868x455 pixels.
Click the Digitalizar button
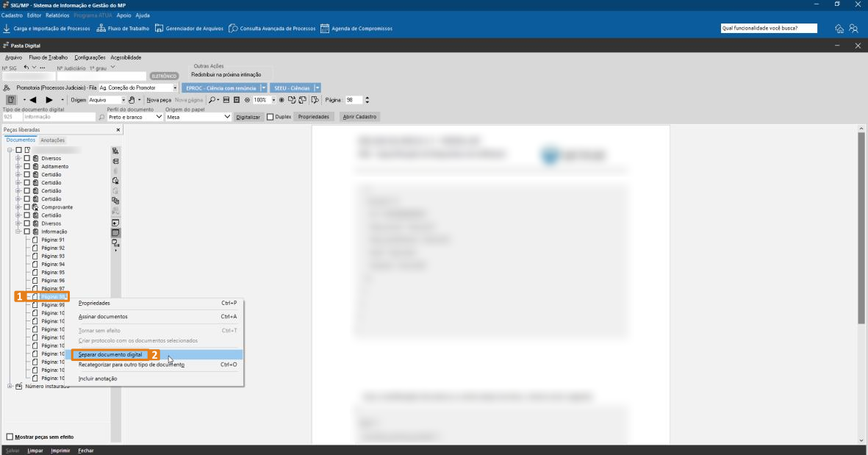248,117
